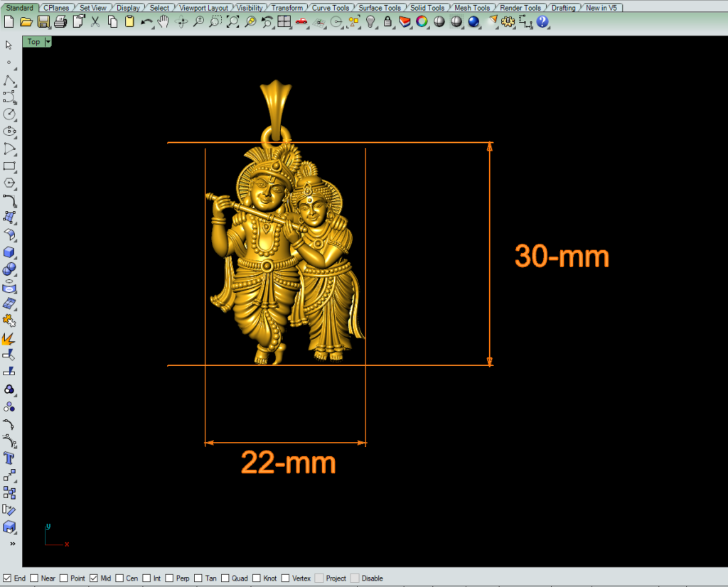Image resolution: width=728 pixels, height=587 pixels.
Task: Open the Render Tools tab
Action: pyautogui.click(x=520, y=8)
